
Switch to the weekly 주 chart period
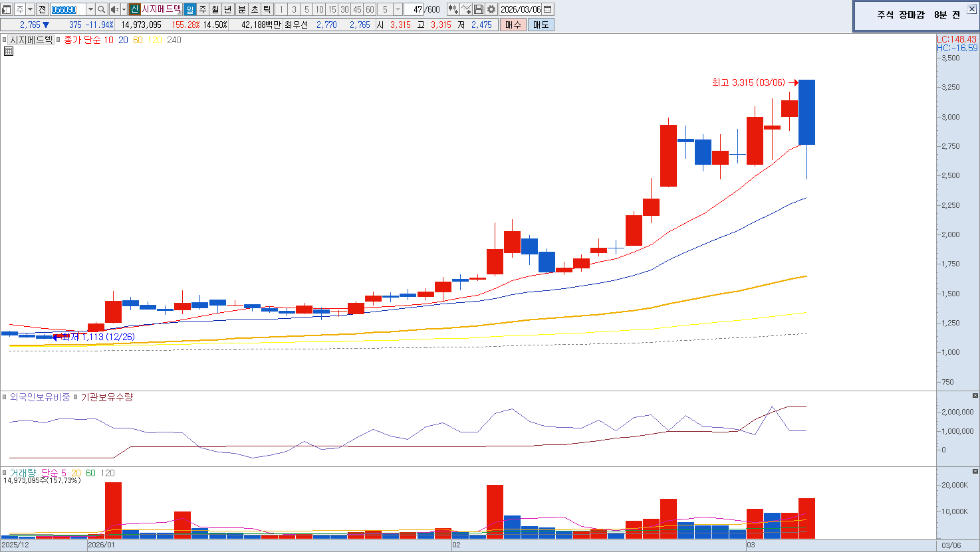coord(203,9)
